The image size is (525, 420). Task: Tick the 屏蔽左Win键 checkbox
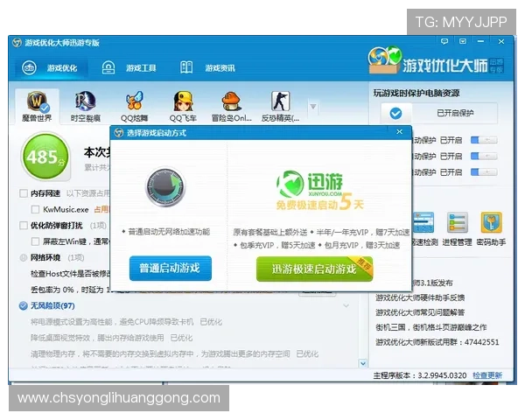(x=35, y=241)
